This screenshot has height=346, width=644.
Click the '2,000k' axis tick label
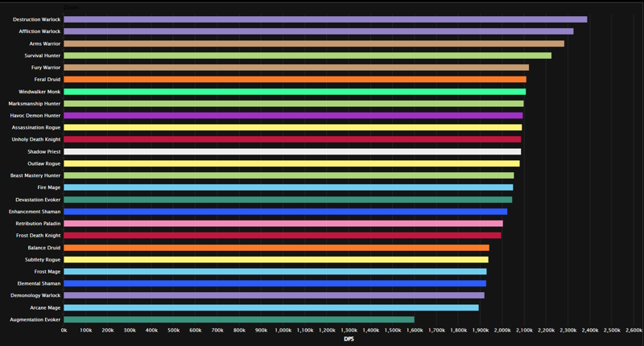(502, 331)
